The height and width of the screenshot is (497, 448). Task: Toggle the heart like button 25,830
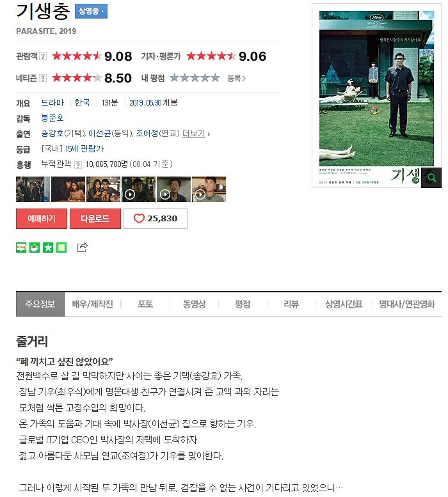(x=156, y=218)
